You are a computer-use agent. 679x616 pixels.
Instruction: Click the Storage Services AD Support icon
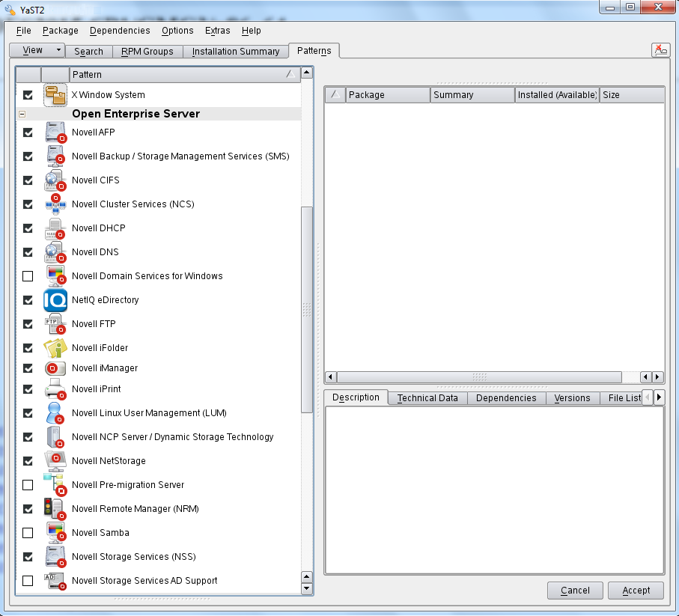pyautogui.click(x=55, y=581)
